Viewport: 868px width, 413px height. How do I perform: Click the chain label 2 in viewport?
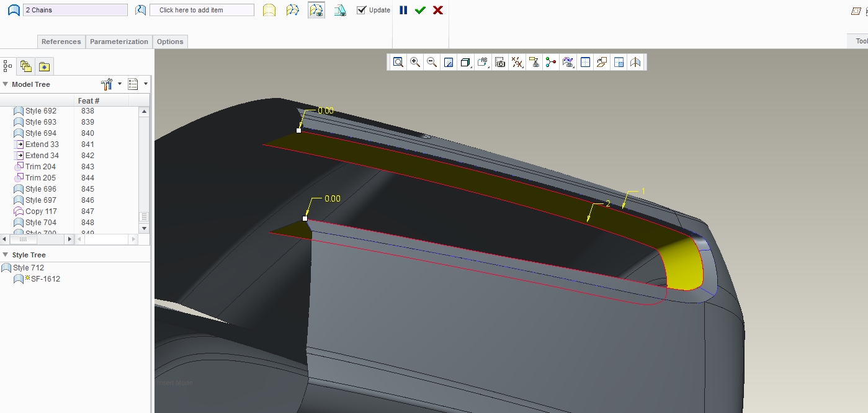(608, 203)
